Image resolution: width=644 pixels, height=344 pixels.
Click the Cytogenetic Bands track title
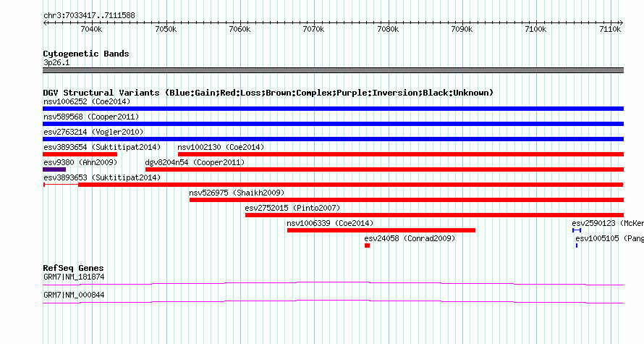click(x=86, y=54)
